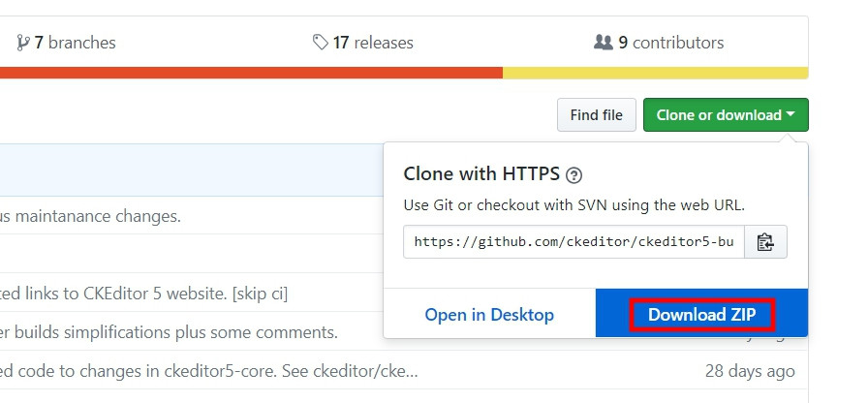
Task: Toggle the Clone or download dropdown arrow
Action: tap(790, 114)
